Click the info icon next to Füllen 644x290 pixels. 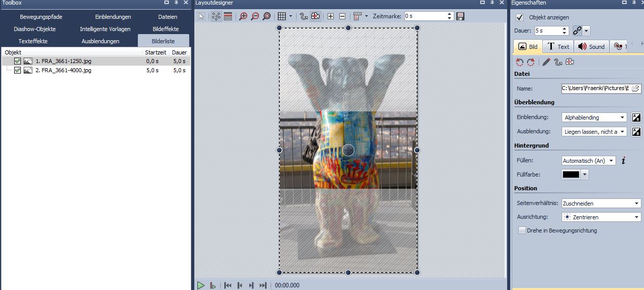pyautogui.click(x=624, y=161)
